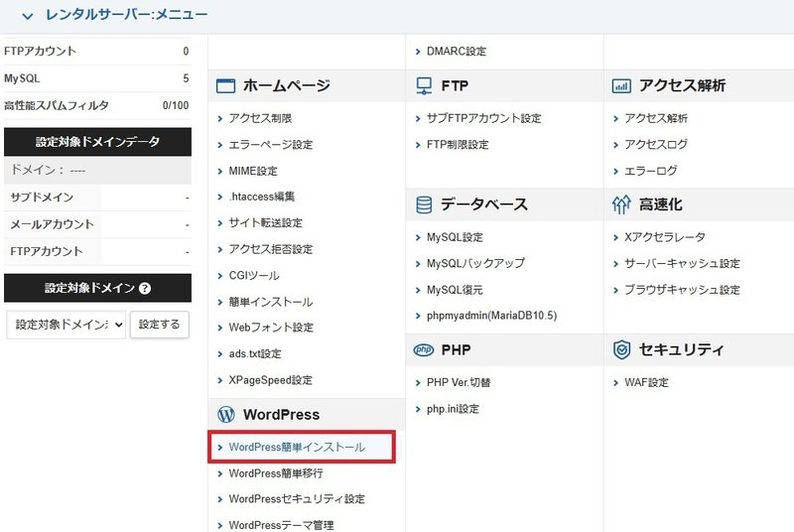Viewport: 794px width, 532px height.
Task: Open php.ini設定
Action: (453, 409)
